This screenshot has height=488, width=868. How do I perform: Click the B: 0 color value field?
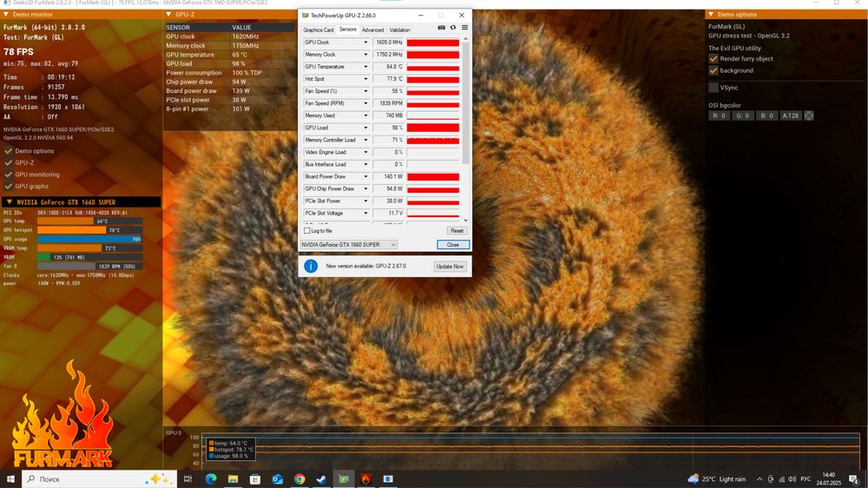(x=766, y=115)
